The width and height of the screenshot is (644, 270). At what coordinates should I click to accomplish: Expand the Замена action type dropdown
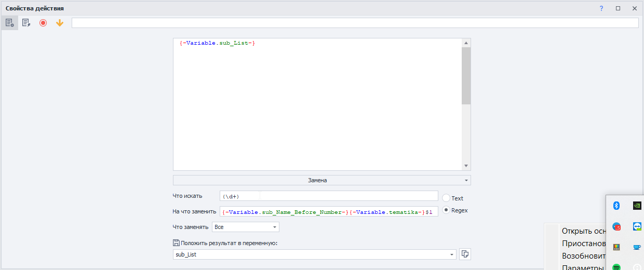(x=321, y=180)
